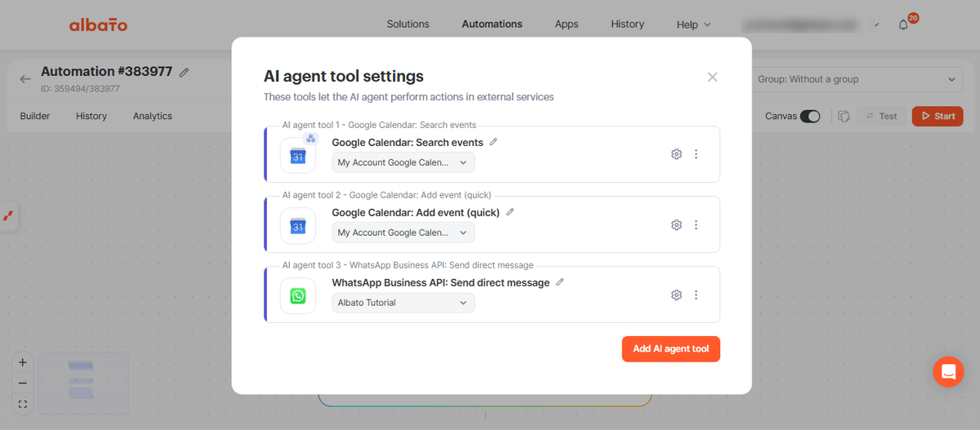Open three-dot menu for Search events tool
Screen dimensions: 980x430
696,154
